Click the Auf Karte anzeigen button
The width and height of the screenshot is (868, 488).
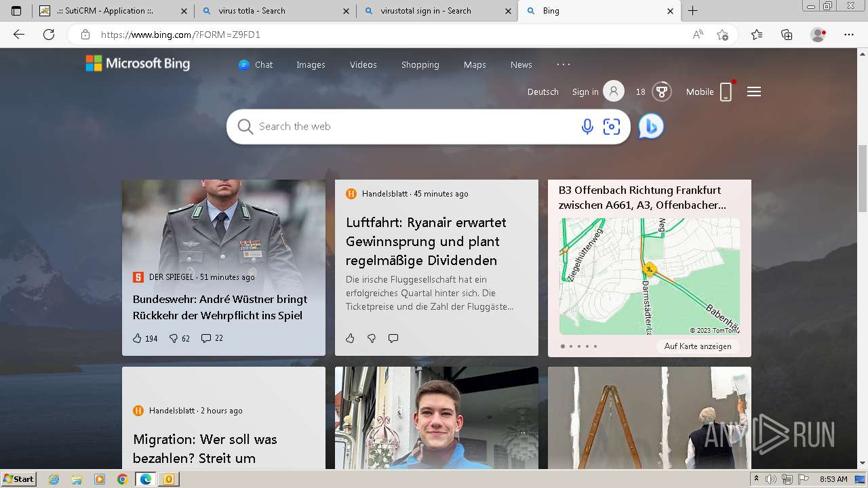click(x=698, y=346)
